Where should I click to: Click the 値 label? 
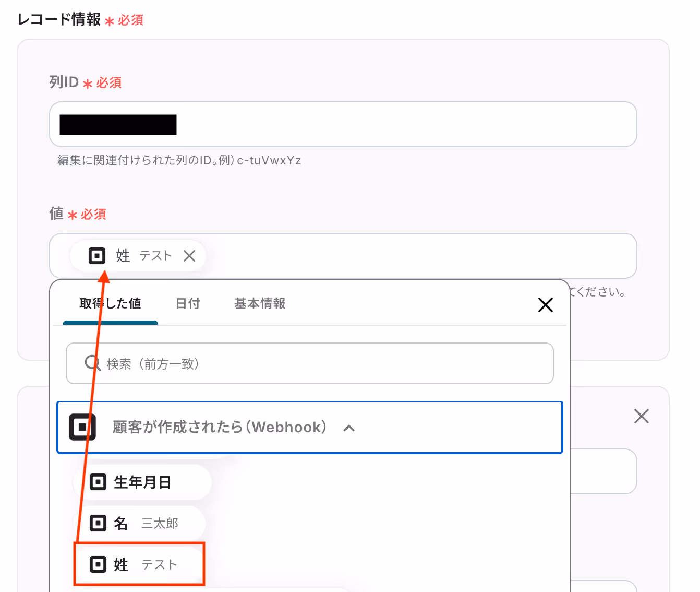pyautogui.click(x=56, y=214)
